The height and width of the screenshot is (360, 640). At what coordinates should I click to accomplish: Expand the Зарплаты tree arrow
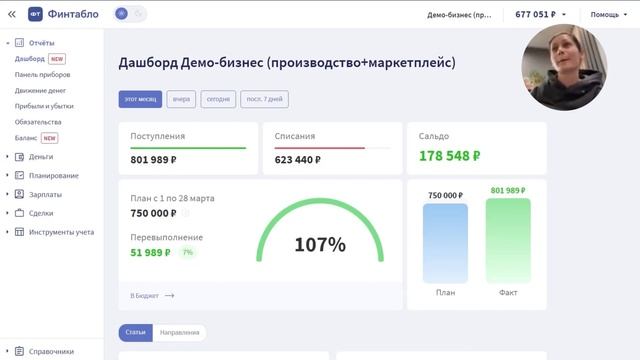(x=7, y=194)
